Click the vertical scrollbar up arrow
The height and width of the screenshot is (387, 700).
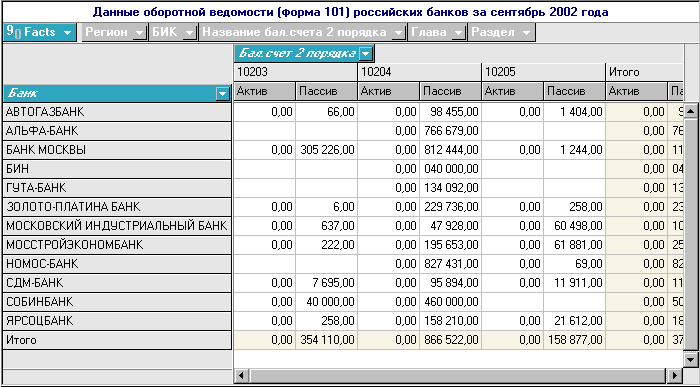[691, 111]
